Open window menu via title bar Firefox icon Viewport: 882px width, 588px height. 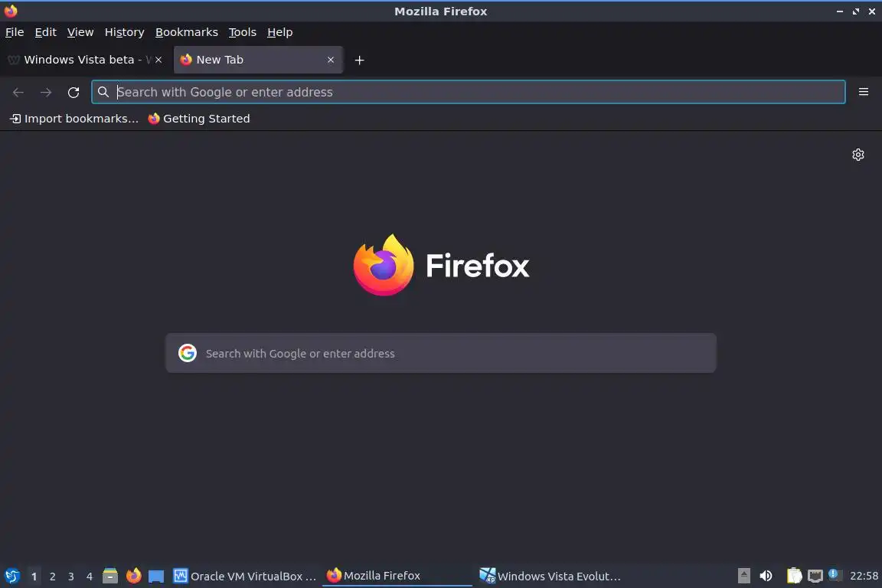coord(11,11)
